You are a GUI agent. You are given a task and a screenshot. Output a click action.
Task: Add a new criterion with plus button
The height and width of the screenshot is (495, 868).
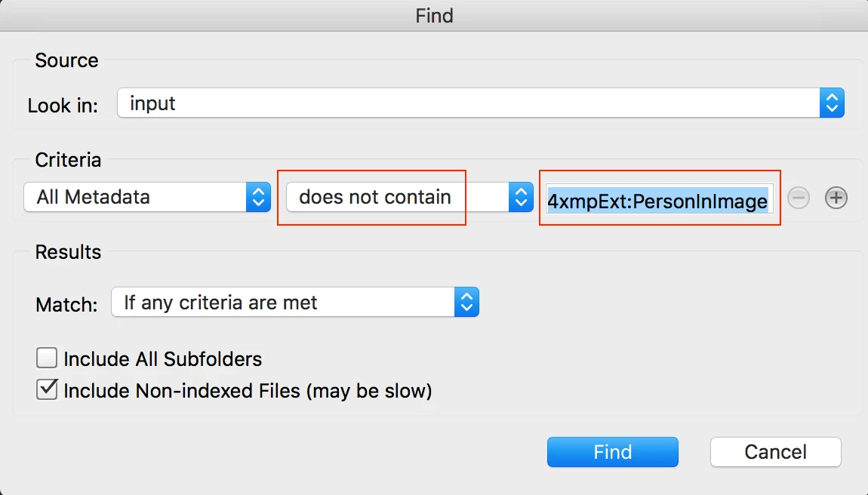(x=836, y=198)
